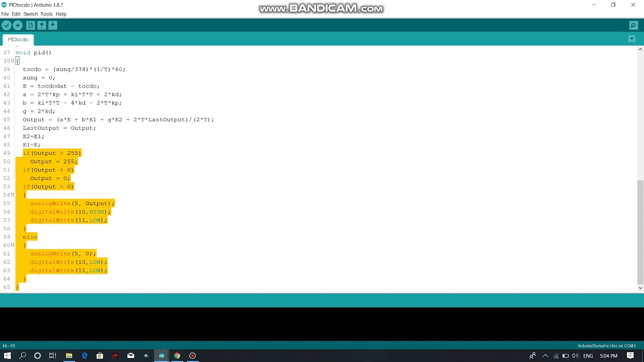Show hidden system tray icons chevron
This screenshot has height=362, width=644.
pyautogui.click(x=545, y=355)
